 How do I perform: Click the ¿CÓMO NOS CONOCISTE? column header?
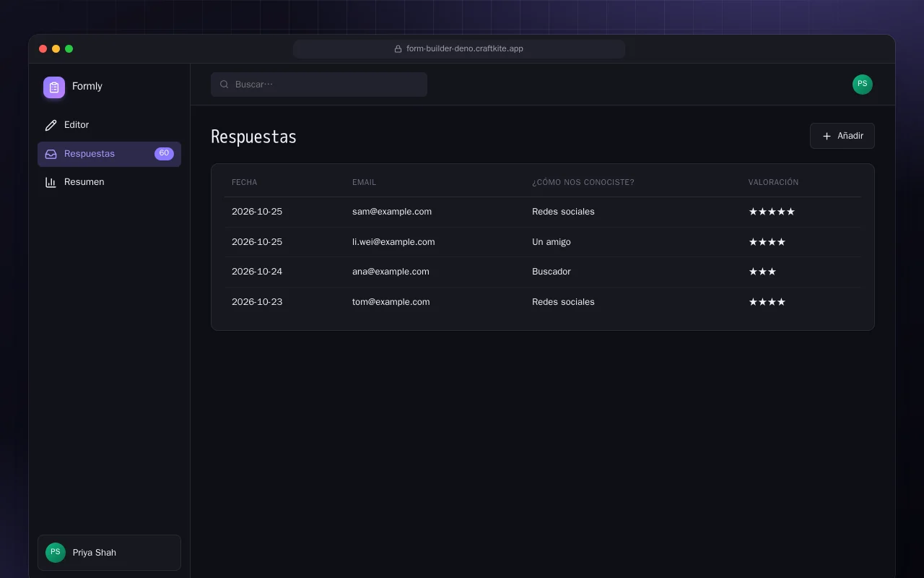pyautogui.click(x=583, y=182)
